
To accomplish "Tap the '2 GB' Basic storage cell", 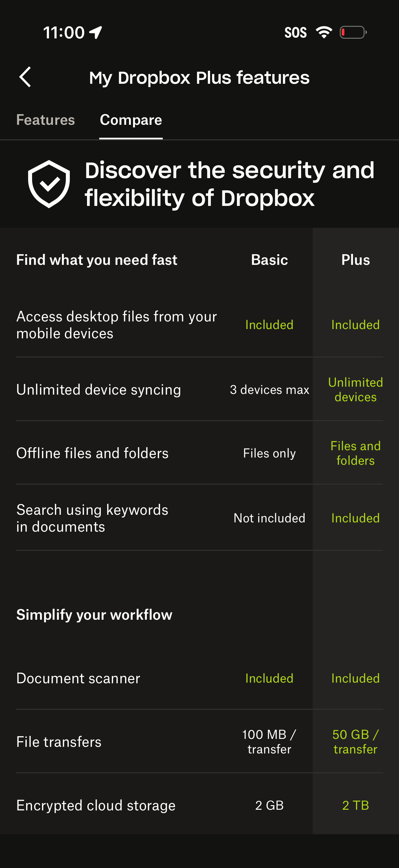I will (x=269, y=806).
